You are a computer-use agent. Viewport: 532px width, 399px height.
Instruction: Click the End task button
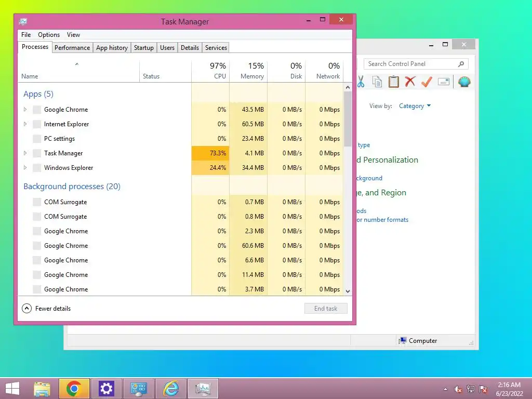click(326, 309)
